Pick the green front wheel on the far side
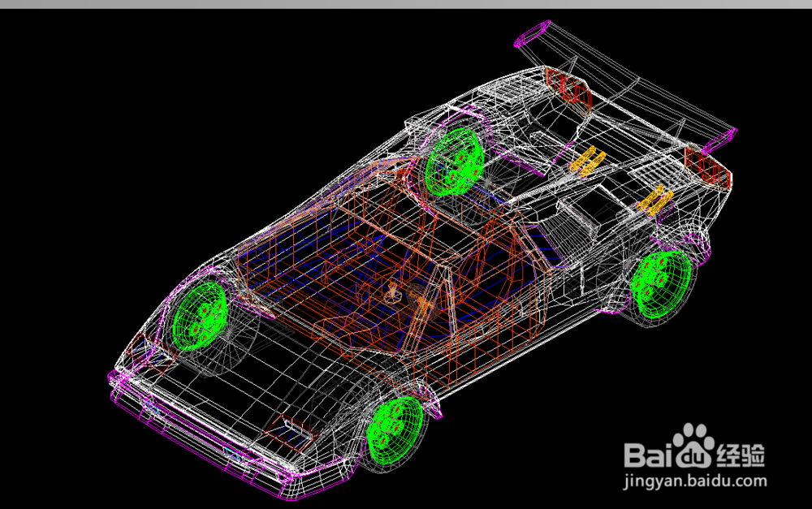 [x=200, y=317]
